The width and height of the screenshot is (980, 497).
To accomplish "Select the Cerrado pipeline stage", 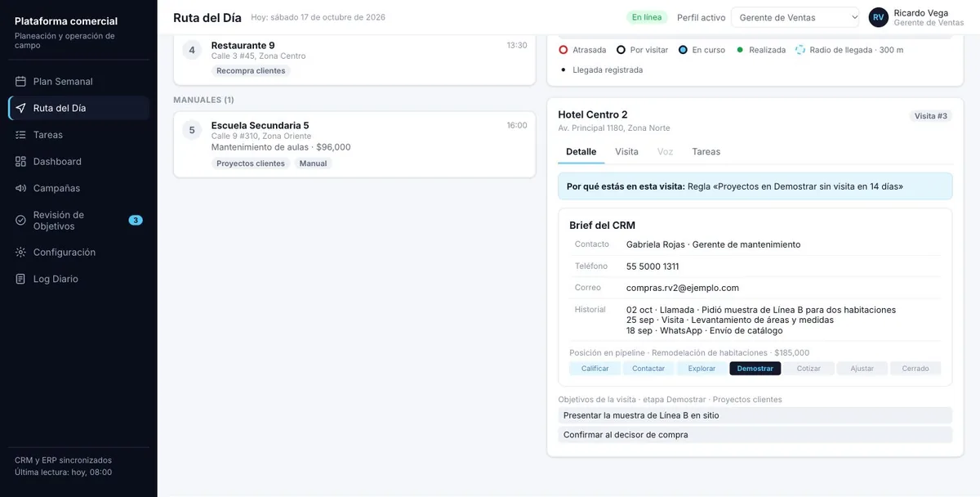I will (915, 369).
